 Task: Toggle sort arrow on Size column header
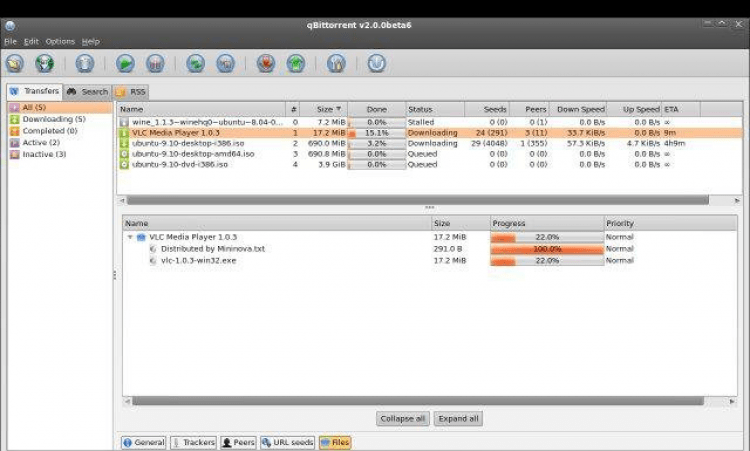(339, 109)
